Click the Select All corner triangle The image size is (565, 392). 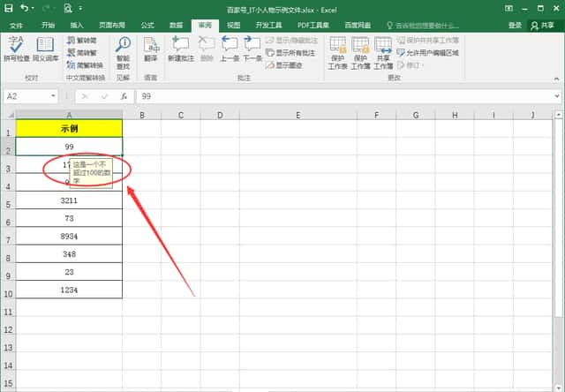[10, 115]
